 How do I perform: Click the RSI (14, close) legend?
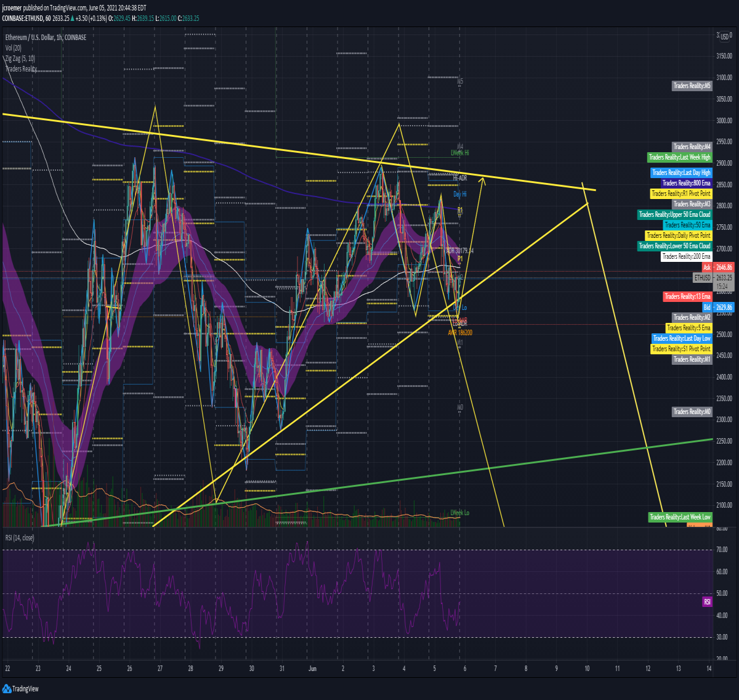pos(20,538)
